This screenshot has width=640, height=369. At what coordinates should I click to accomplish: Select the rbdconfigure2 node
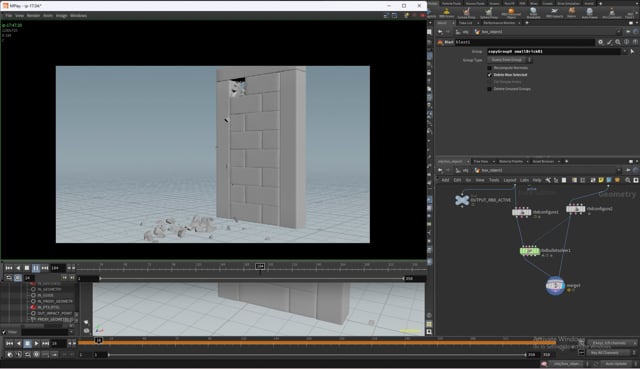pyautogui.click(x=576, y=209)
